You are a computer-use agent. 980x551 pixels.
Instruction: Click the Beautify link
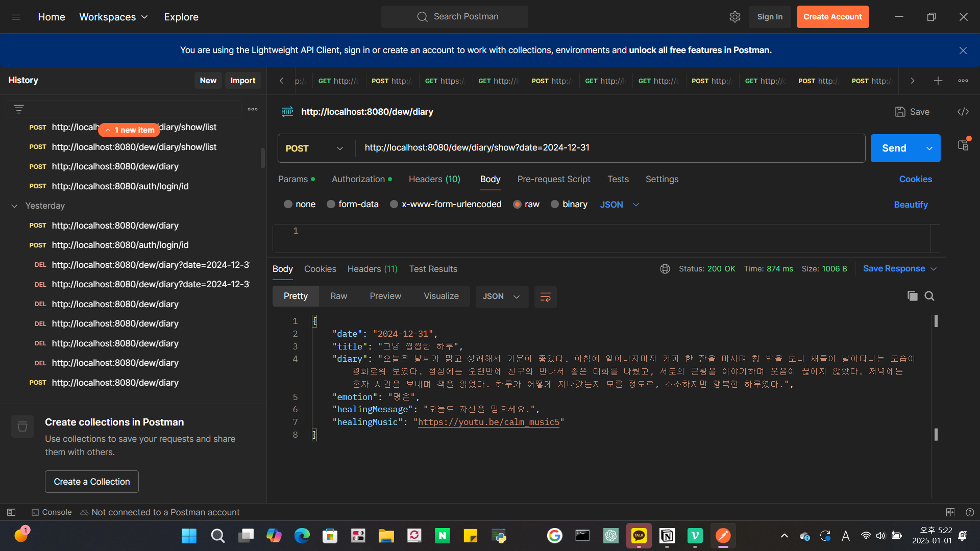tap(911, 205)
